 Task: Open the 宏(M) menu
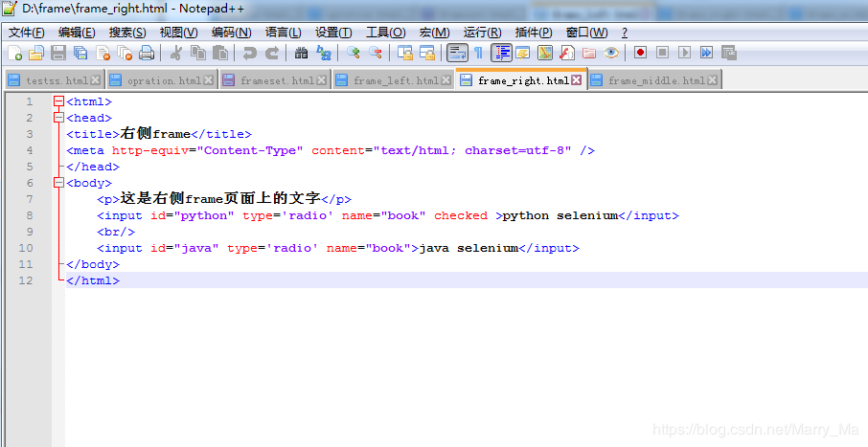pos(435,33)
